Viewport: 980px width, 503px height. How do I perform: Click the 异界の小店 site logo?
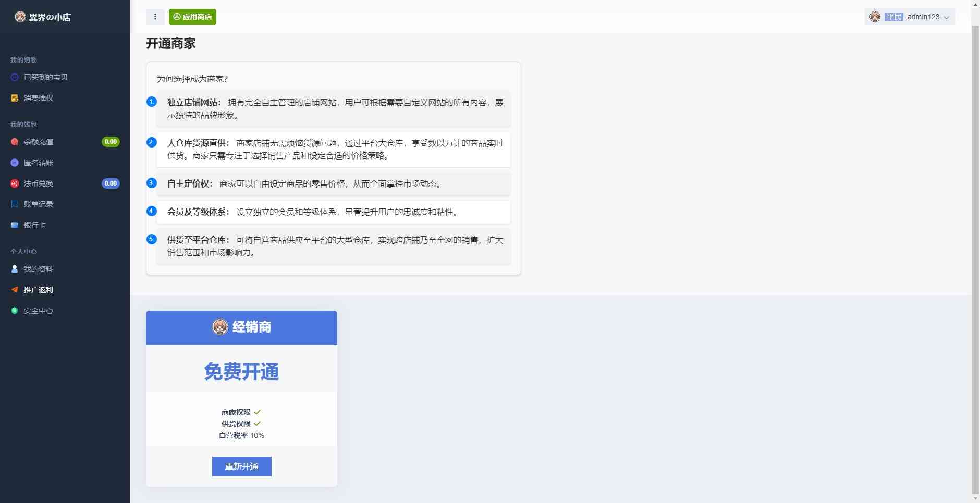click(43, 17)
